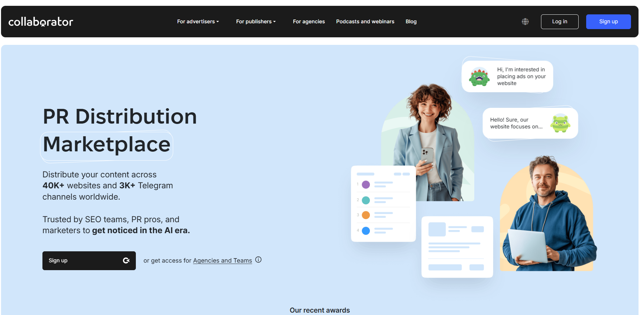Expand the For publishers dropdown
This screenshot has height=315, width=644.
point(256,22)
